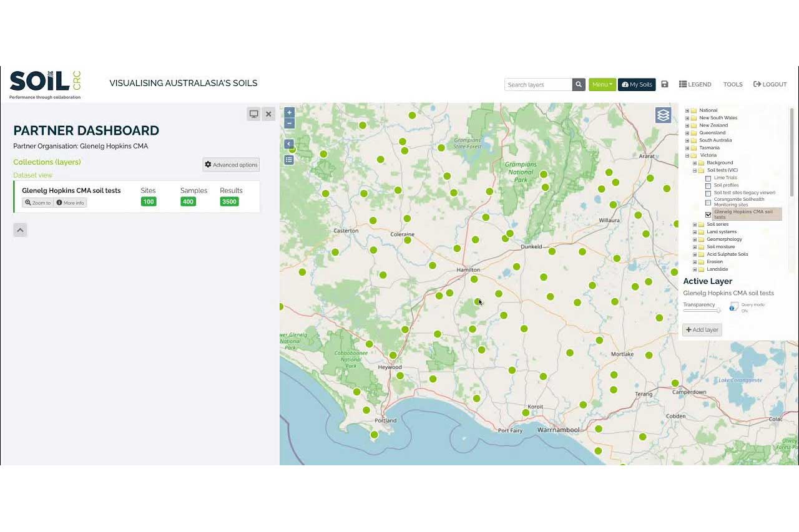Click the National folder icon

point(694,110)
